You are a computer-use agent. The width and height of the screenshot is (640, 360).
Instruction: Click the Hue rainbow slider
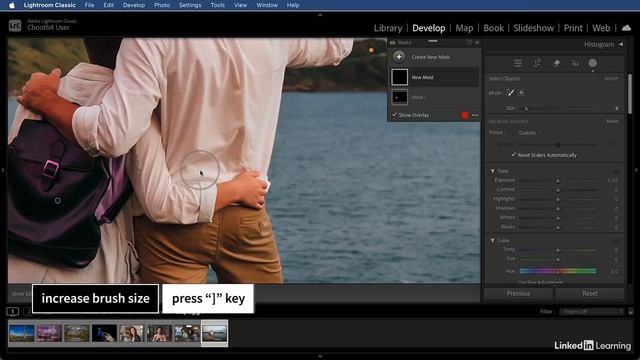click(x=558, y=271)
